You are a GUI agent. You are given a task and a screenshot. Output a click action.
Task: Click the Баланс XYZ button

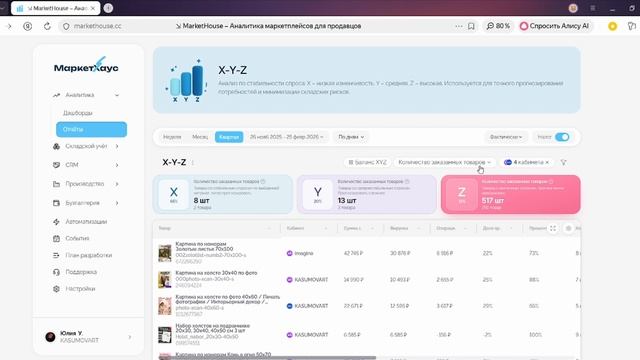coord(367,162)
